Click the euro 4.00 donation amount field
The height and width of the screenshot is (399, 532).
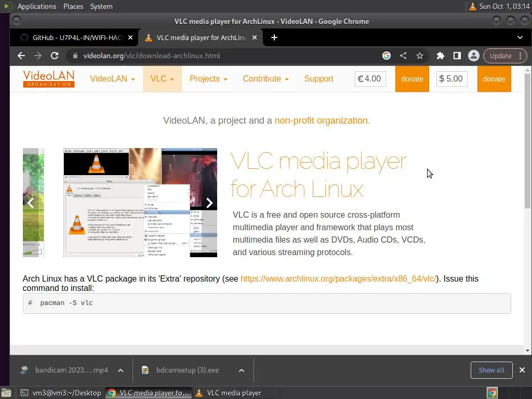coord(370,79)
